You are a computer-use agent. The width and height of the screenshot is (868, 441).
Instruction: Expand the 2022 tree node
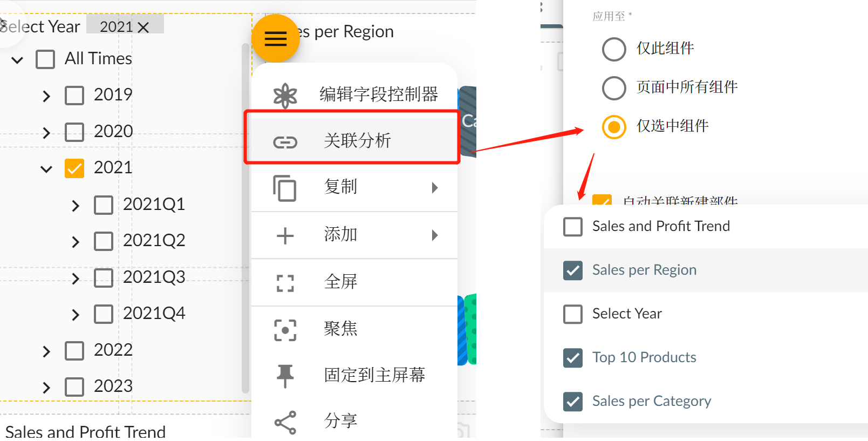(x=46, y=352)
